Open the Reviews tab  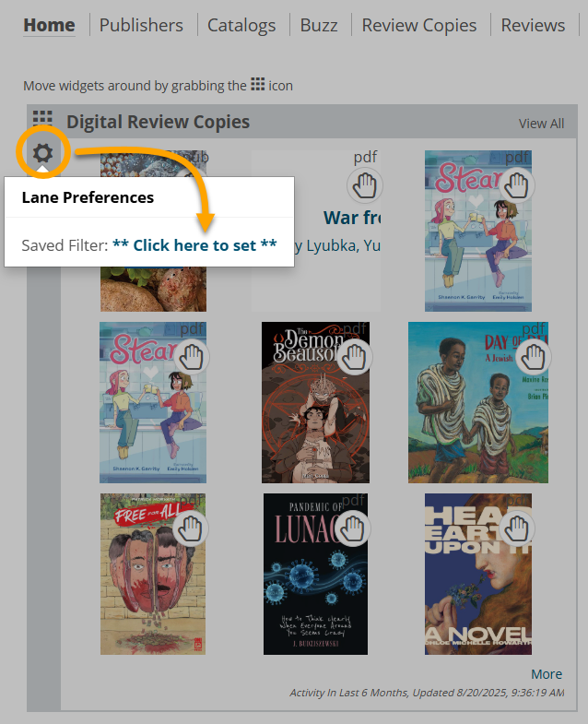(x=533, y=25)
